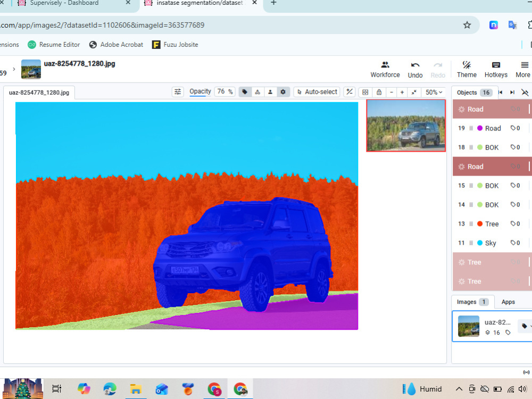Click the tag count of object 19 Road
This screenshot has width=532, height=399.
pos(515,128)
